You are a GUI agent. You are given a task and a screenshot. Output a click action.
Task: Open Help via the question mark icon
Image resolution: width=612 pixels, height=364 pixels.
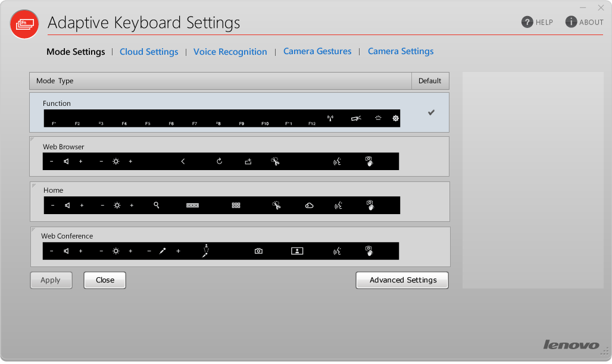click(x=527, y=22)
